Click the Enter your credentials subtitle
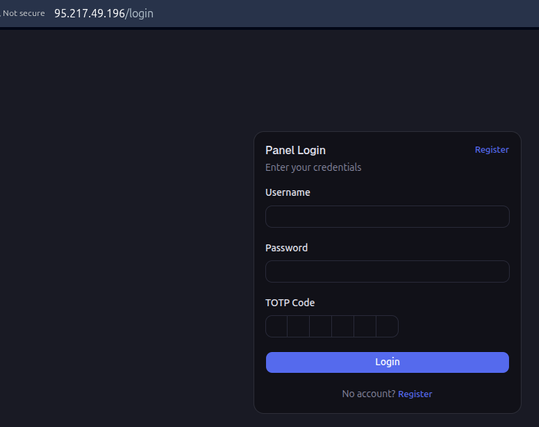Screen dimensions: 539x427 313,167
